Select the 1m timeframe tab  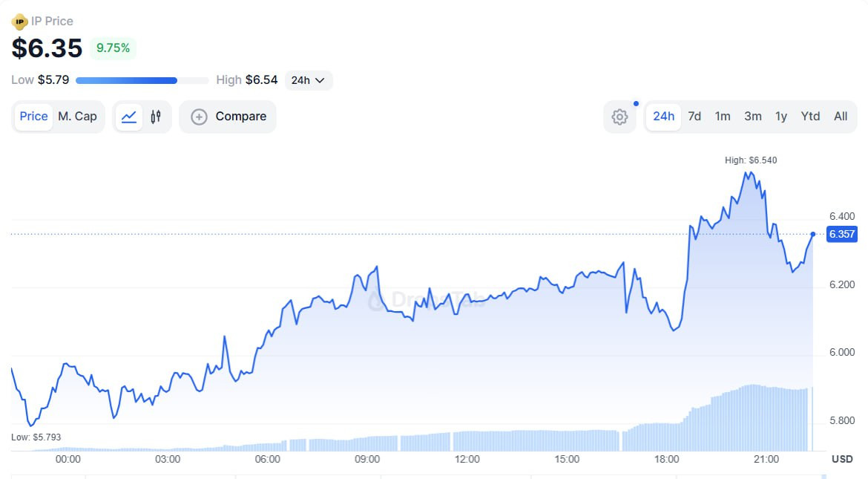pos(723,117)
